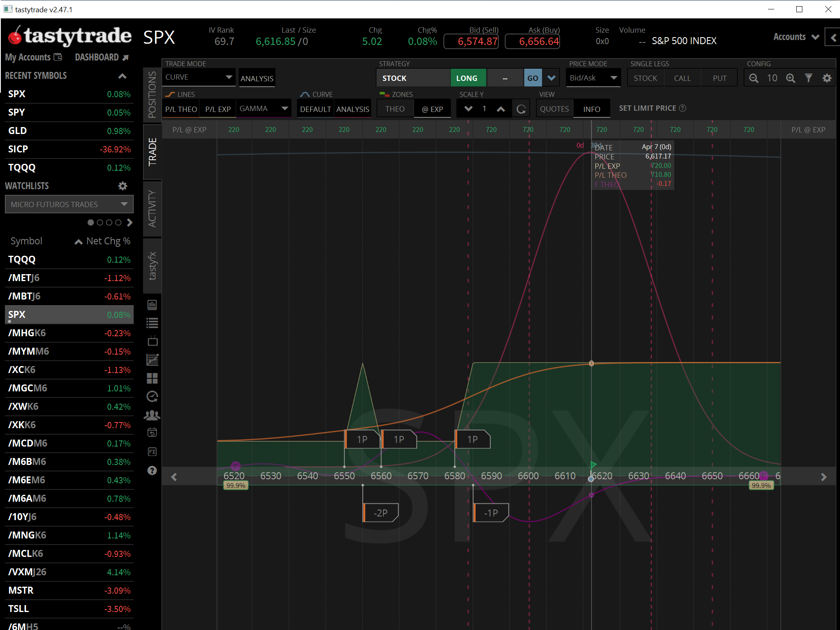Click the -2P short put strike marker
This screenshot has width=840, height=630.
click(x=381, y=513)
